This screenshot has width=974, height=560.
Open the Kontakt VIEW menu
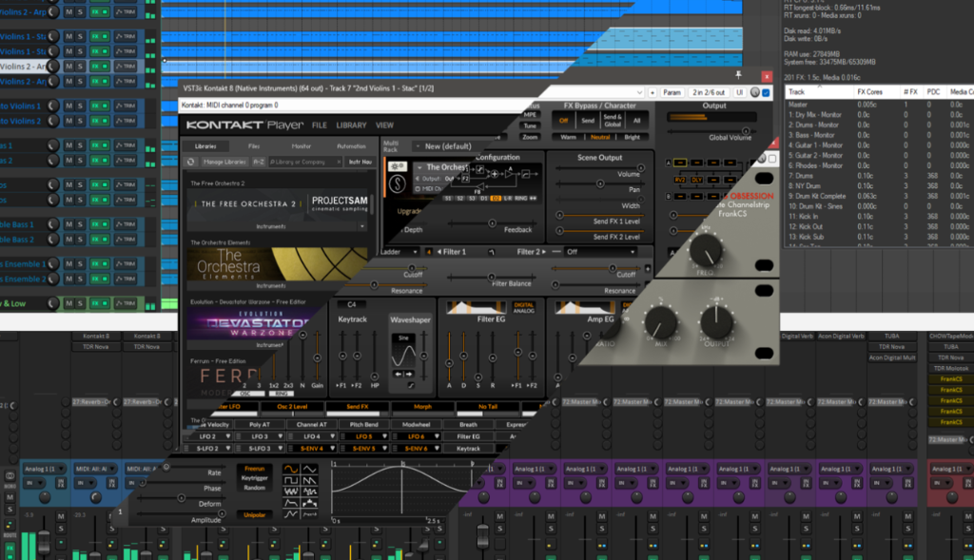pyautogui.click(x=384, y=126)
